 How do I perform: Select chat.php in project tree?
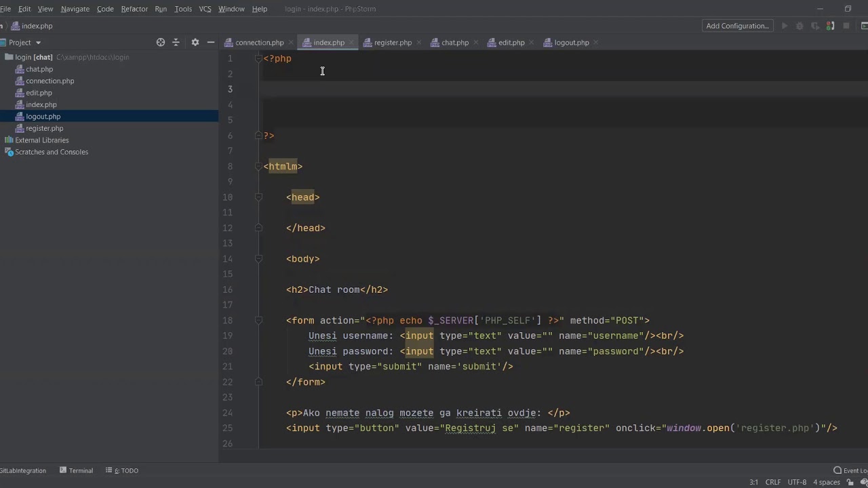(x=39, y=69)
